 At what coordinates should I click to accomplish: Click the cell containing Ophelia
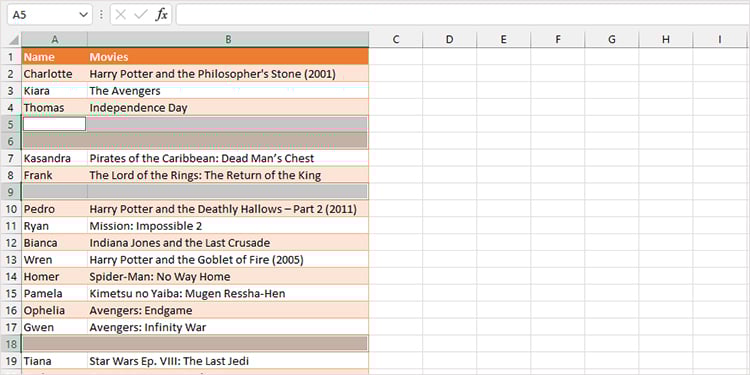click(55, 310)
